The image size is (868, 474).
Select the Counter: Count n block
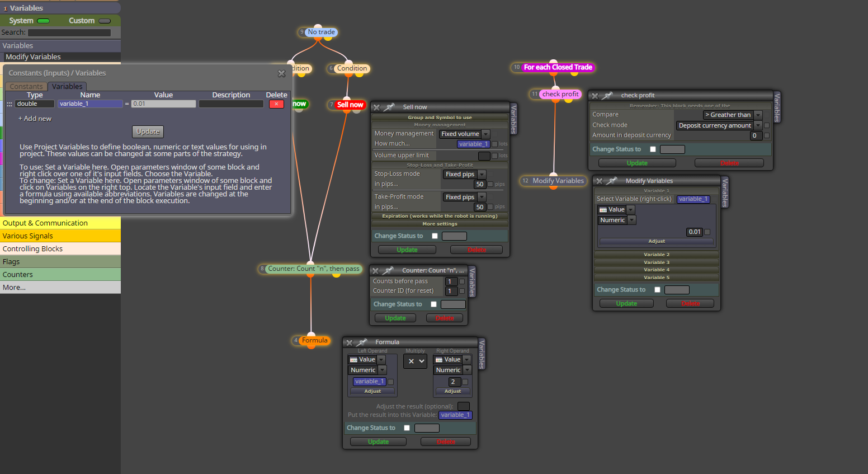(313, 269)
